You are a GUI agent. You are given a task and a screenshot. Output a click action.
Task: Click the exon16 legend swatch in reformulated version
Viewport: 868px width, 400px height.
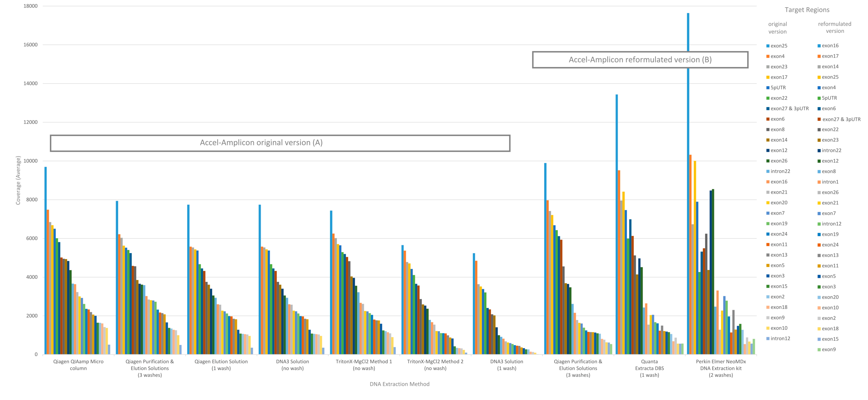pyautogui.click(x=819, y=46)
